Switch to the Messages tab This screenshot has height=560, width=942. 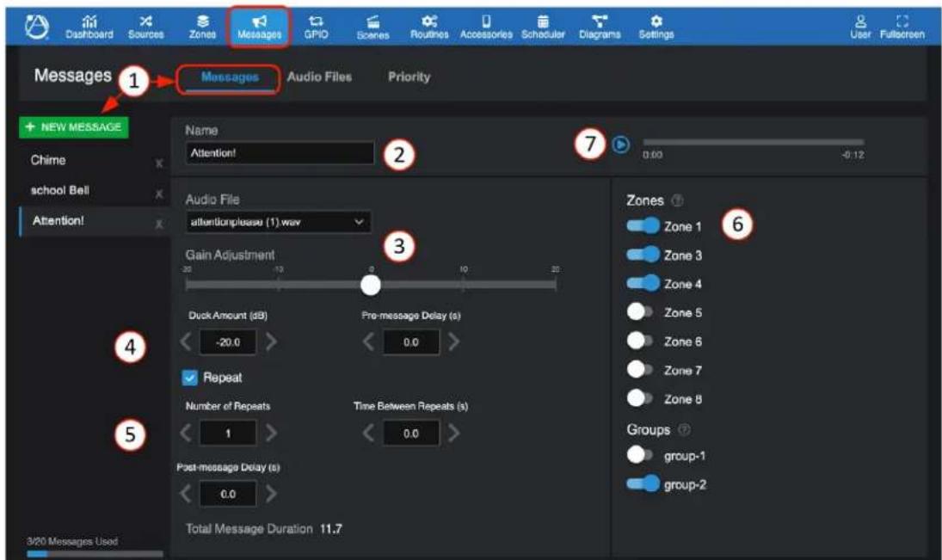230,77
